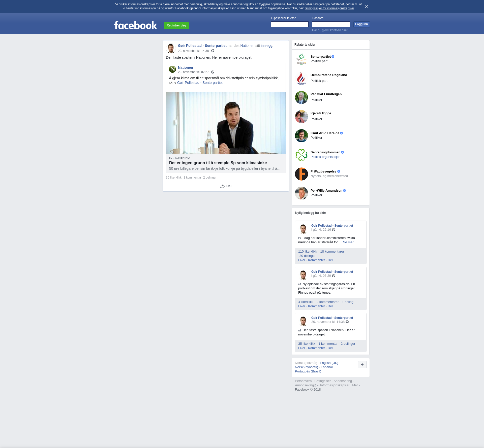This screenshot has width=484, height=448.
Task: Click Per-Willy Amundsen's avatar
Action: (301, 193)
